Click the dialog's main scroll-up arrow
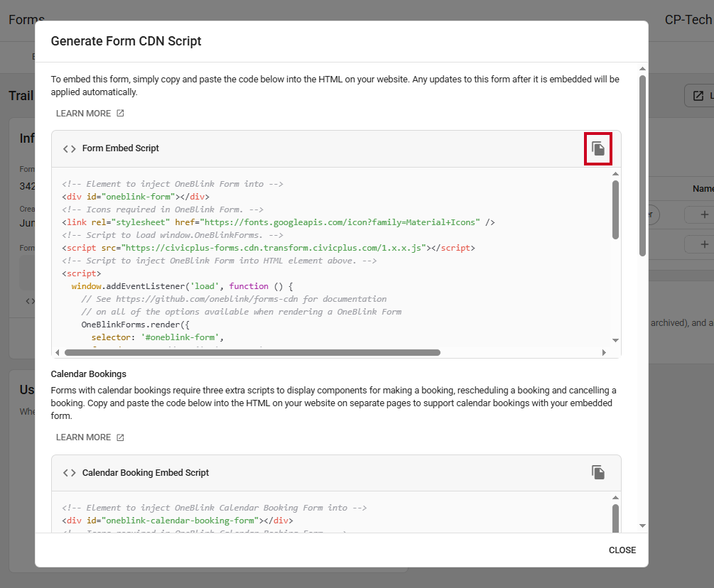Viewport: 714px width, 588px height. (x=642, y=69)
